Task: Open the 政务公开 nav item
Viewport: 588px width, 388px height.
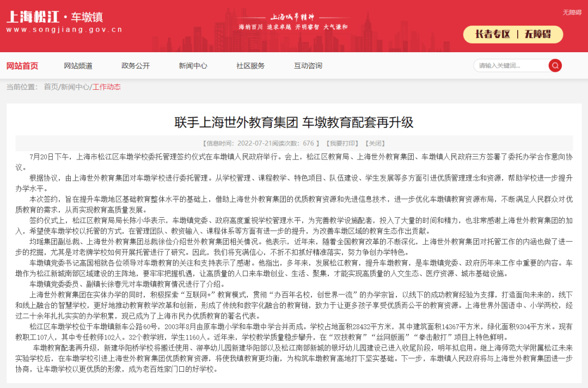Action: pos(136,66)
